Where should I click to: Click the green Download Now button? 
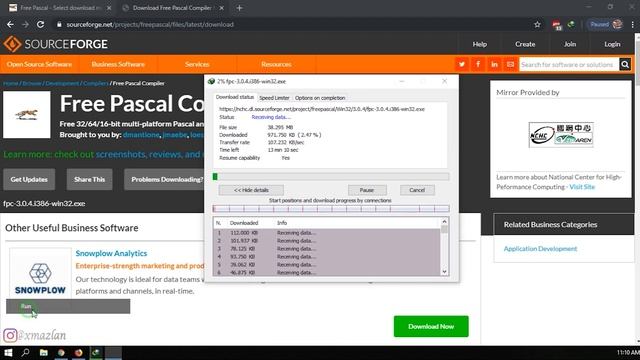(x=431, y=327)
